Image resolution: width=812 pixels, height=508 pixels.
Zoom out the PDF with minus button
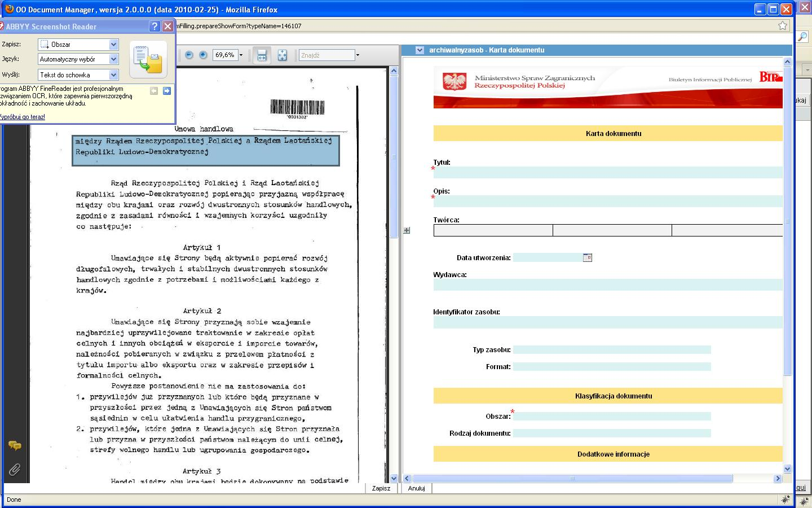pyautogui.click(x=189, y=55)
